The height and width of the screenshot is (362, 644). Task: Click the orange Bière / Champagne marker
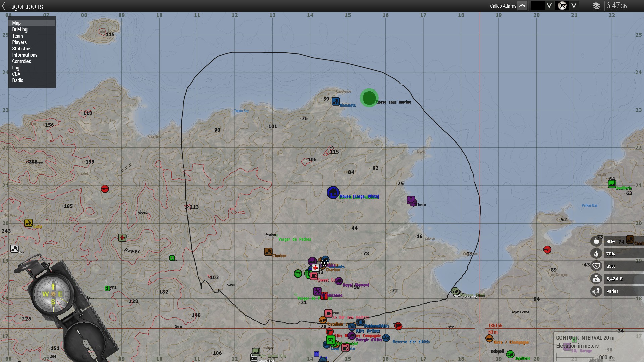click(489, 338)
